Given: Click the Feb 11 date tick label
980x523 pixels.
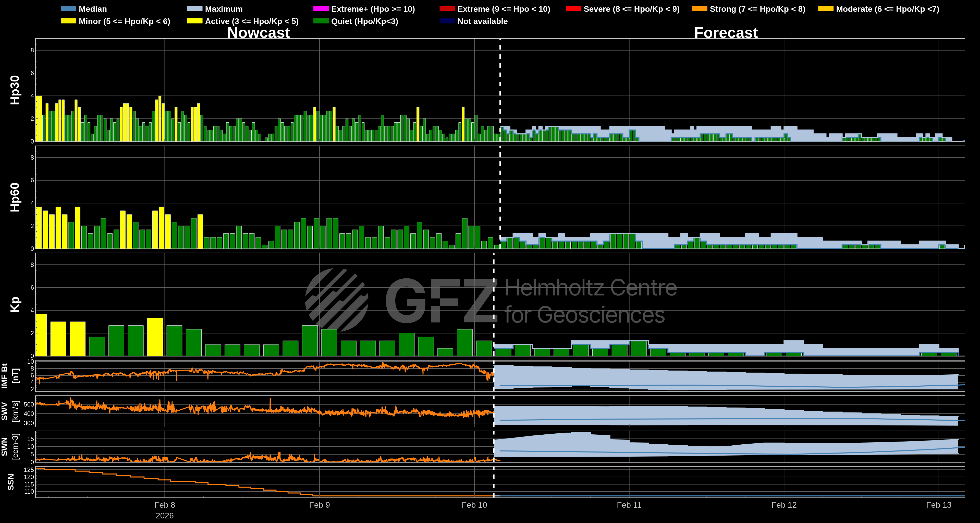Looking at the screenshot, I should pyautogui.click(x=629, y=505).
